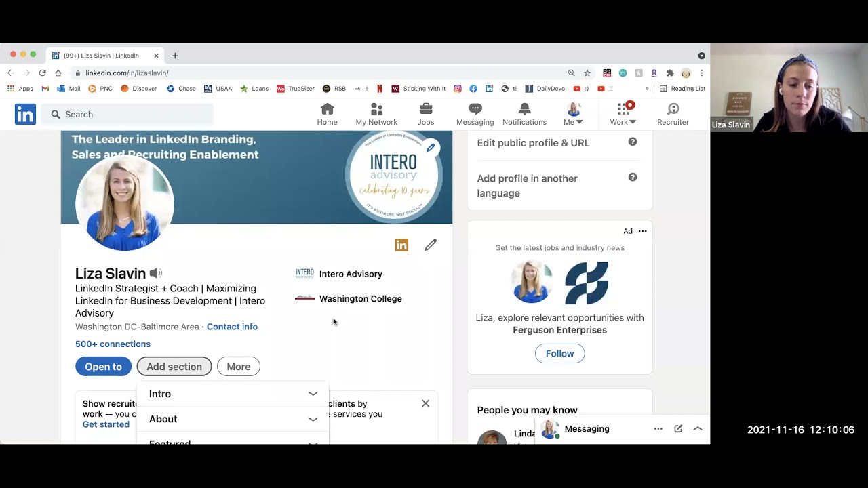Expand the Intro section option
The image size is (868, 488).
[x=233, y=394]
